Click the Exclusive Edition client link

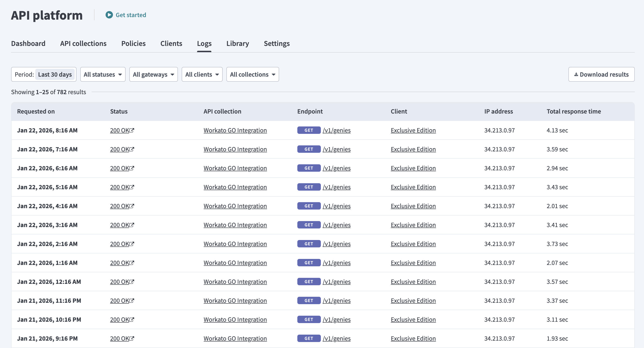(413, 130)
